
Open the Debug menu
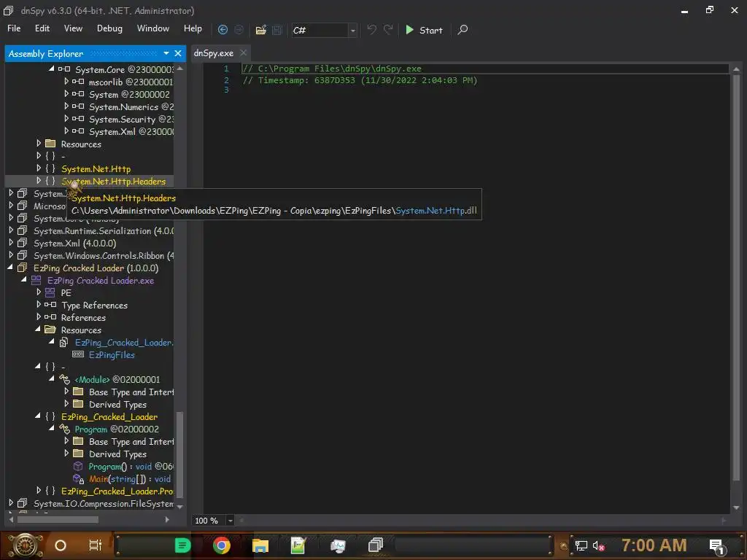click(x=109, y=28)
